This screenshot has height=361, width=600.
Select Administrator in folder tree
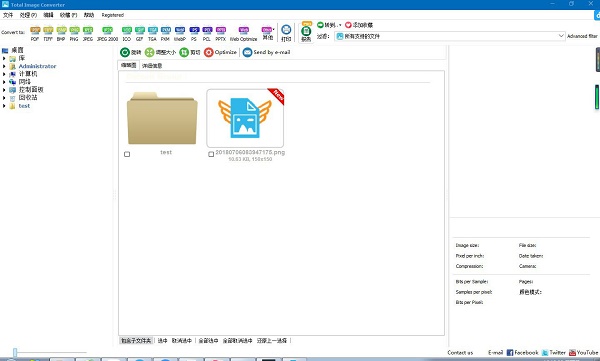[37, 66]
